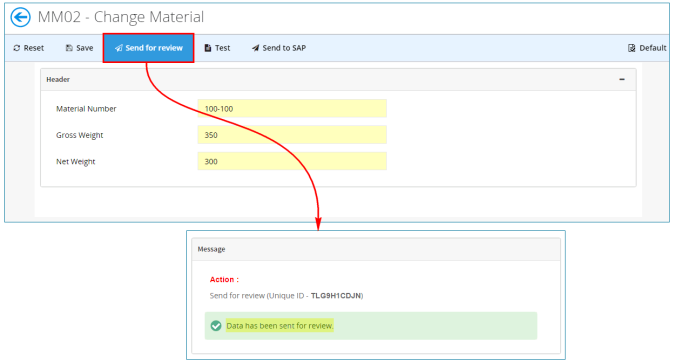Click the Test document icon
This screenshot has height=364, width=674.
click(208, 48)
